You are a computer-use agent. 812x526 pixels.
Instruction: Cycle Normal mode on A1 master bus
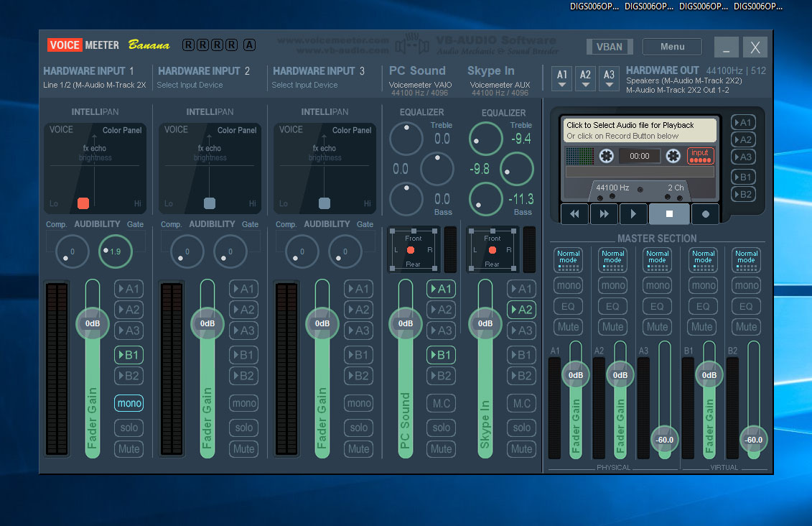point(568,259)
